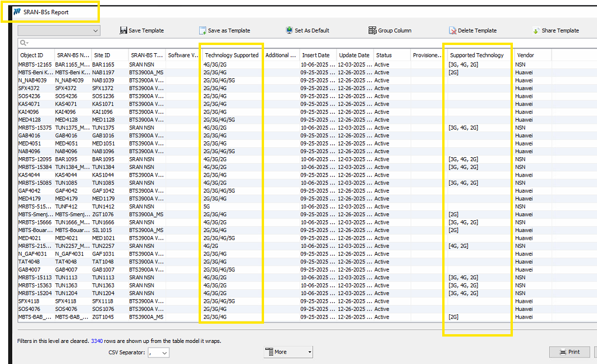Click the blue 3340 rows link
Viewport: 597px width, 364px height.
(98, 341)
